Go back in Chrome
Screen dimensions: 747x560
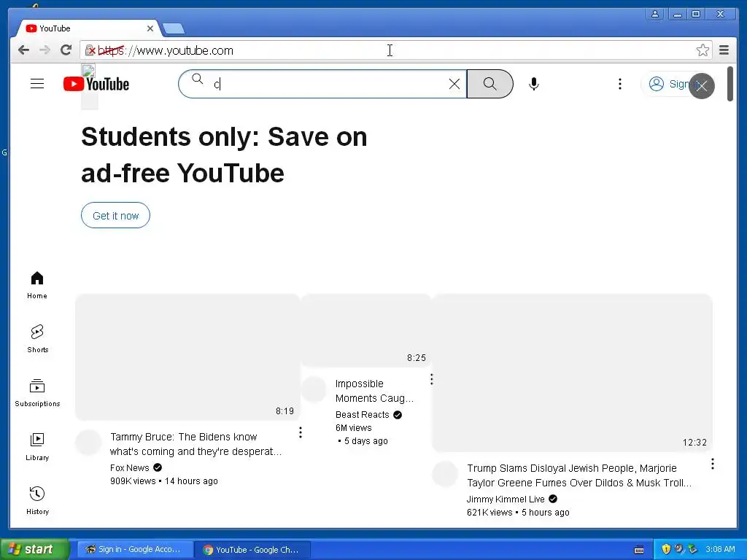point(23,50)
